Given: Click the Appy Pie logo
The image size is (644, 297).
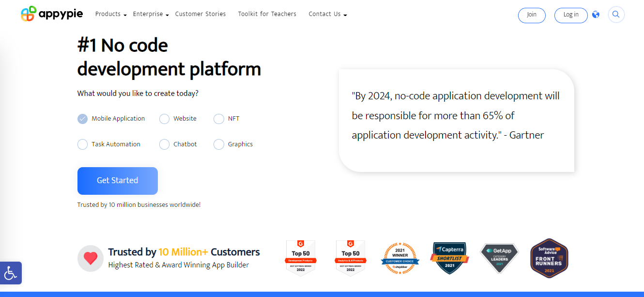Looking at the screenshot, I should tap(52, 14).
